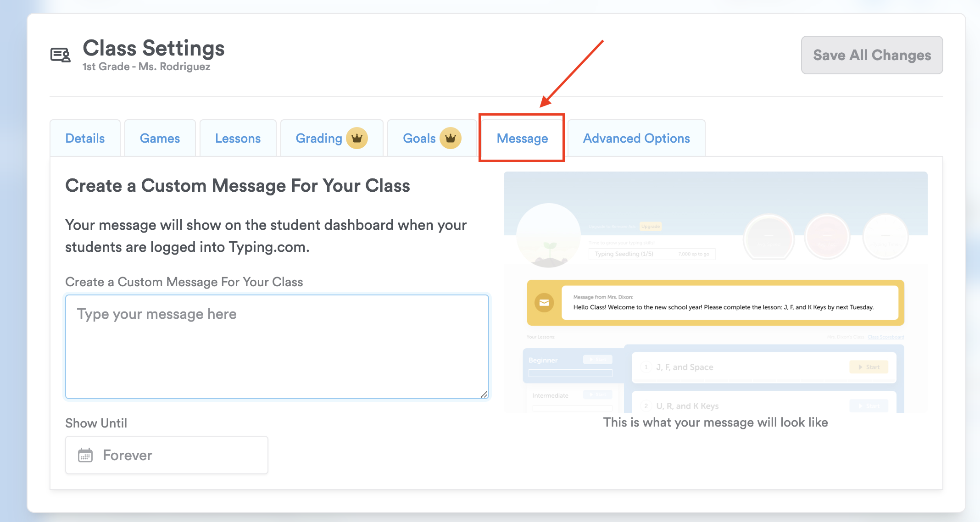Click the calendar icon in Show Until
This screenshot has width=980, height=522.
pos(85,455)
